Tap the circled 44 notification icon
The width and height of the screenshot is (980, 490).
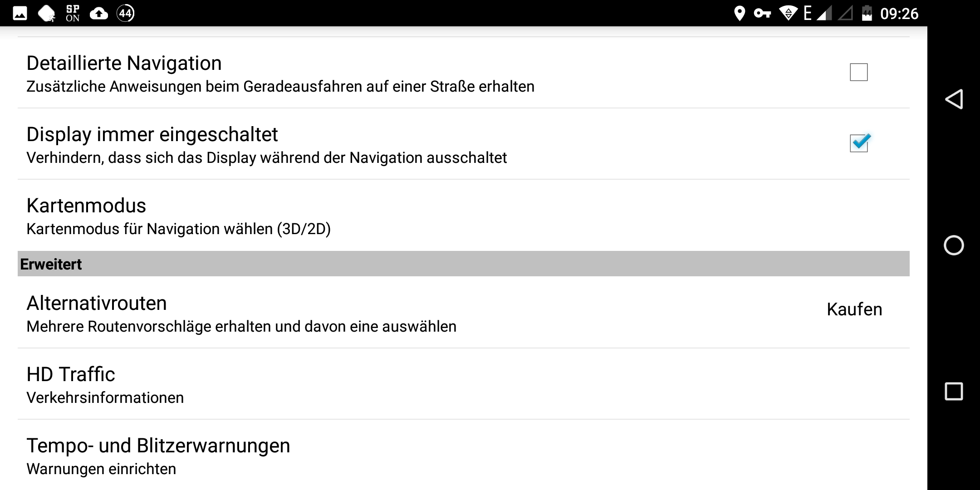126,14
